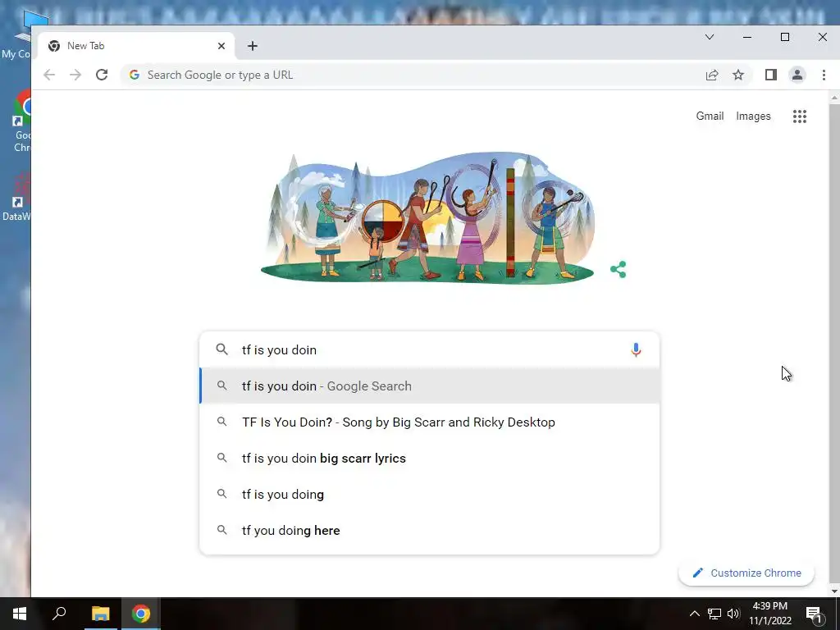Show hidden tray icons chevron
Image resolution: width=840 pixels, height=630 pixels.
(694, 614)
